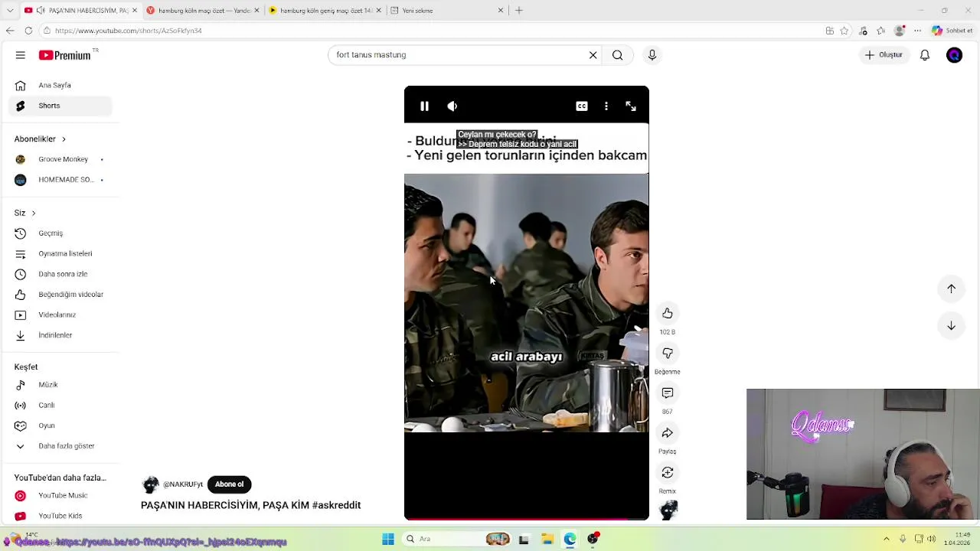Open the Groove Monkey subscription
The height and width of the screenshot is (551, 980).
point(60,159)
